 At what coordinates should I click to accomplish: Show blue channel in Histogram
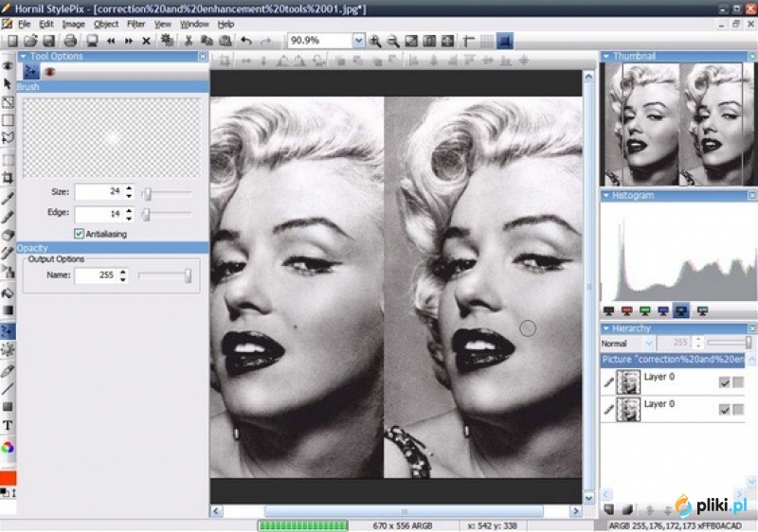point(663,310)
